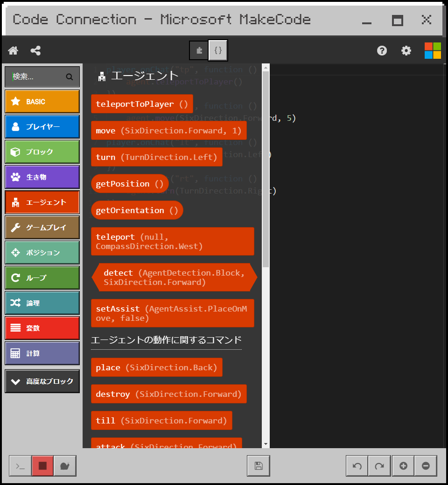Open the Help menu
This screenshot has width=448, height=485.
tap(382, 50)
